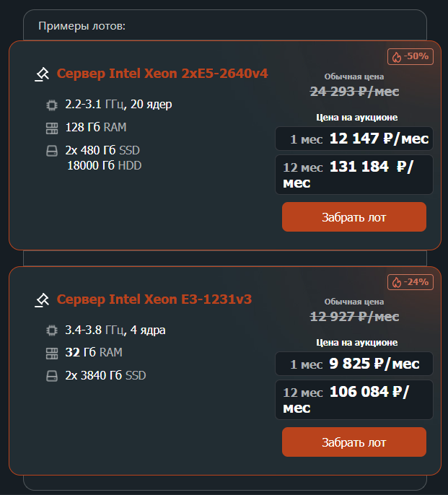Click the CPU chip icon for 2.2-3.1 ГГц
Screen dimensions: 448x495
click(x=51, y=105)
